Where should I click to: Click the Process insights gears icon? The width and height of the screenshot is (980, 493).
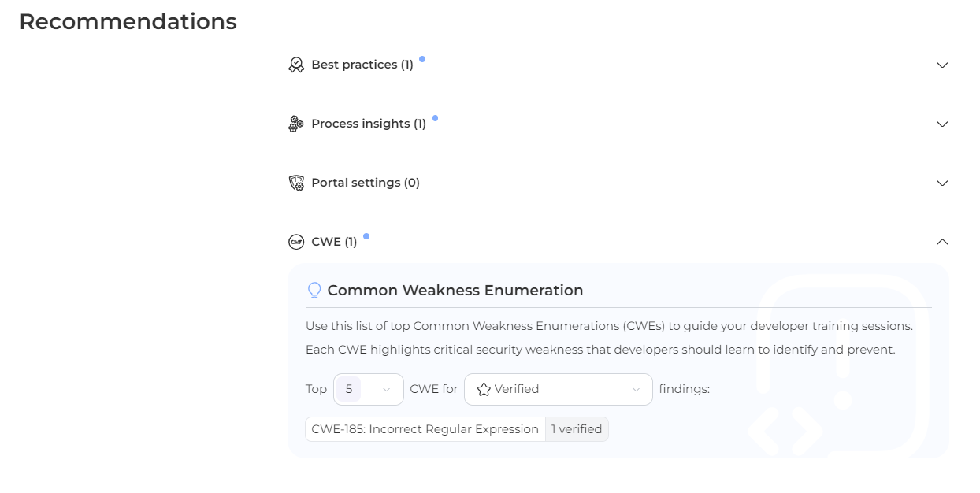(x=296, y=124)
